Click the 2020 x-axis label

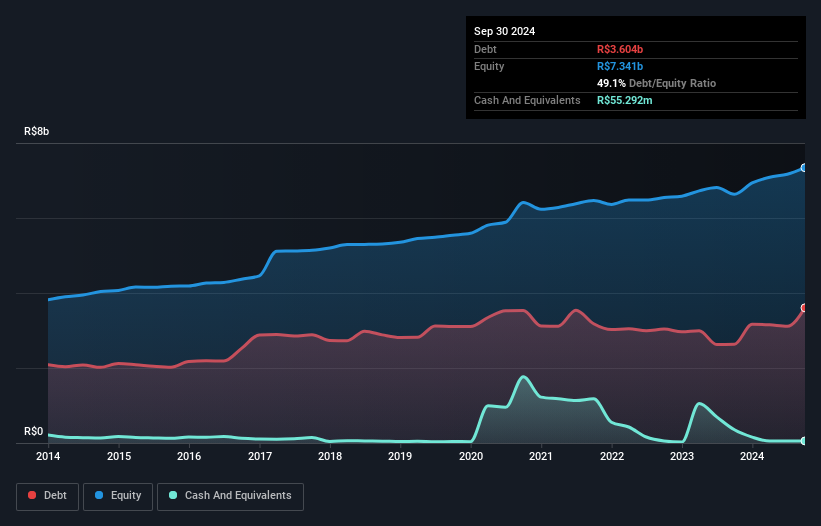471,456
